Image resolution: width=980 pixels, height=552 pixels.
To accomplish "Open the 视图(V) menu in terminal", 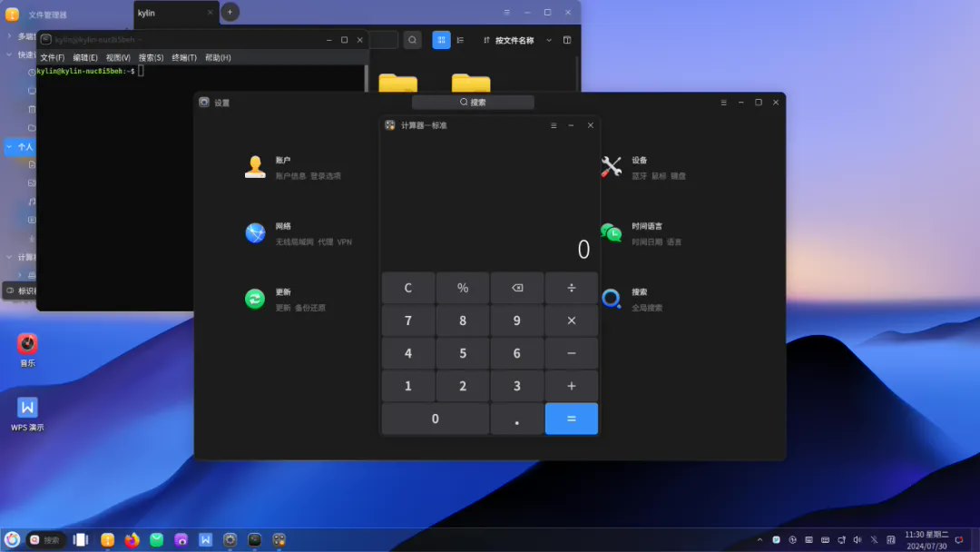I will click(118, 57).
